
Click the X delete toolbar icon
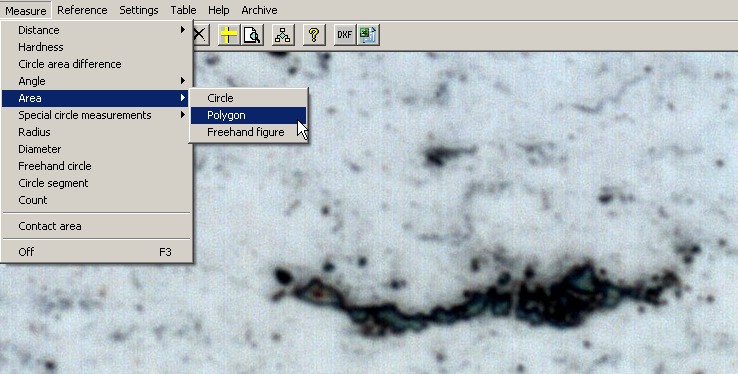tap(201, 35)
